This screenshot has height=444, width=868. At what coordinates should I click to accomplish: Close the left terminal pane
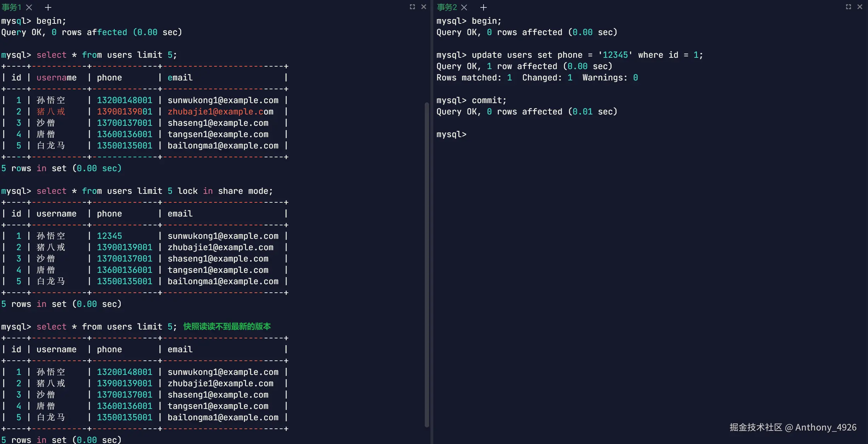coord(424,7)
